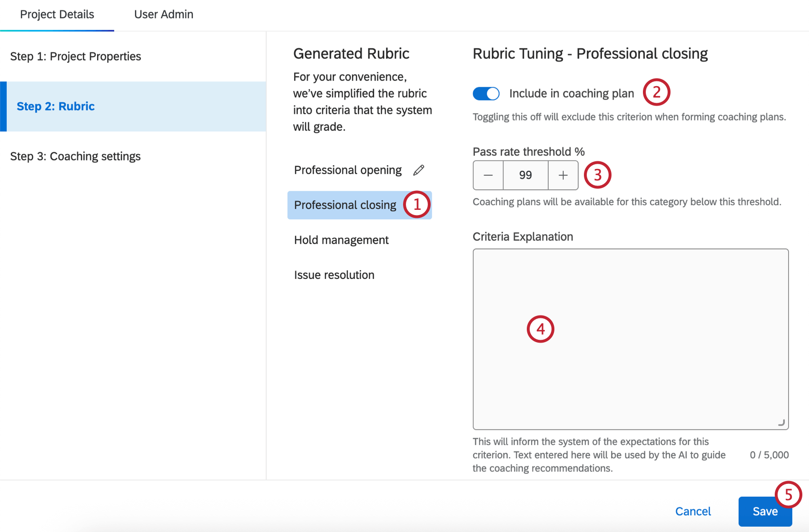Select the Hold management criterion
Screen dimensions: 809x532
[341, 240]
